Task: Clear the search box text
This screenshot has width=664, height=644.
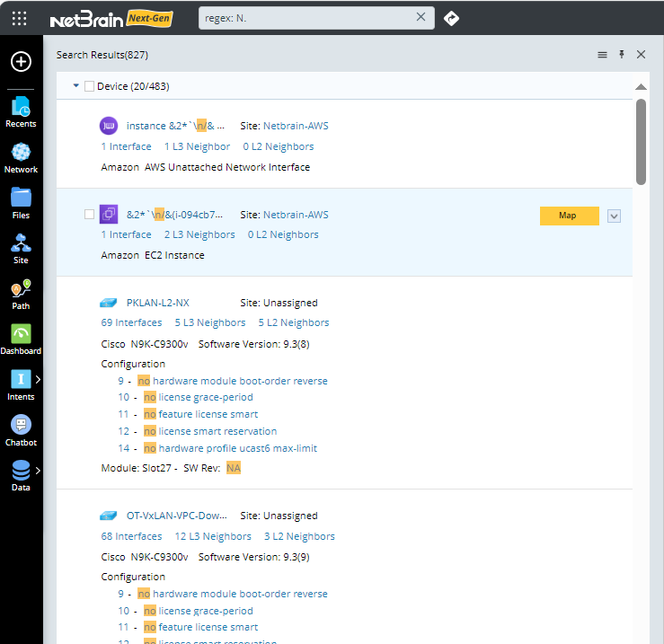Action: [x=421, y=17]
